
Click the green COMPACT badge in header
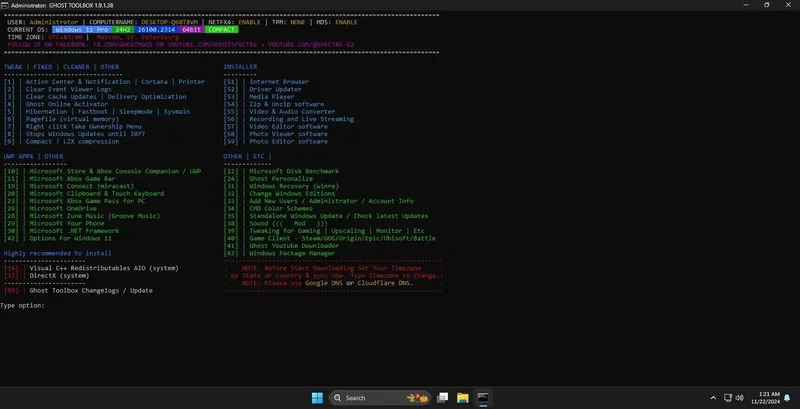221,30
